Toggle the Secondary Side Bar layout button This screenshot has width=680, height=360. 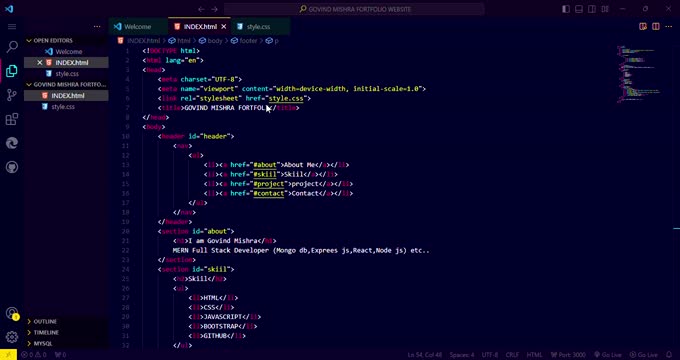coord(592,9)
